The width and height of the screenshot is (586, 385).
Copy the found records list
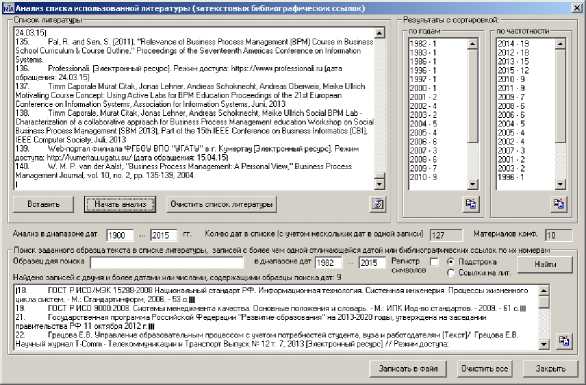564,341
